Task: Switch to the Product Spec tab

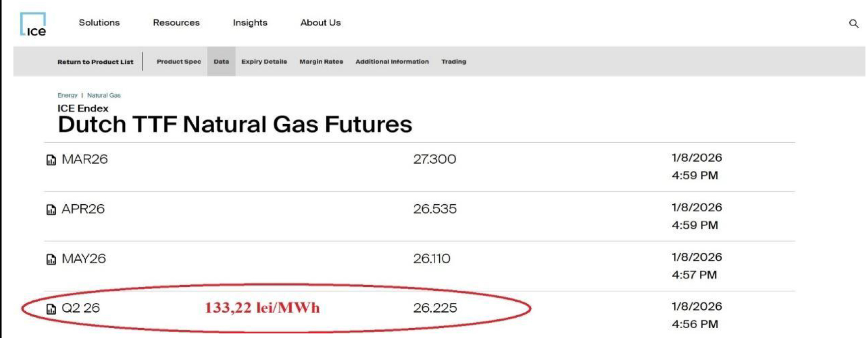Action: click(178, 62)
